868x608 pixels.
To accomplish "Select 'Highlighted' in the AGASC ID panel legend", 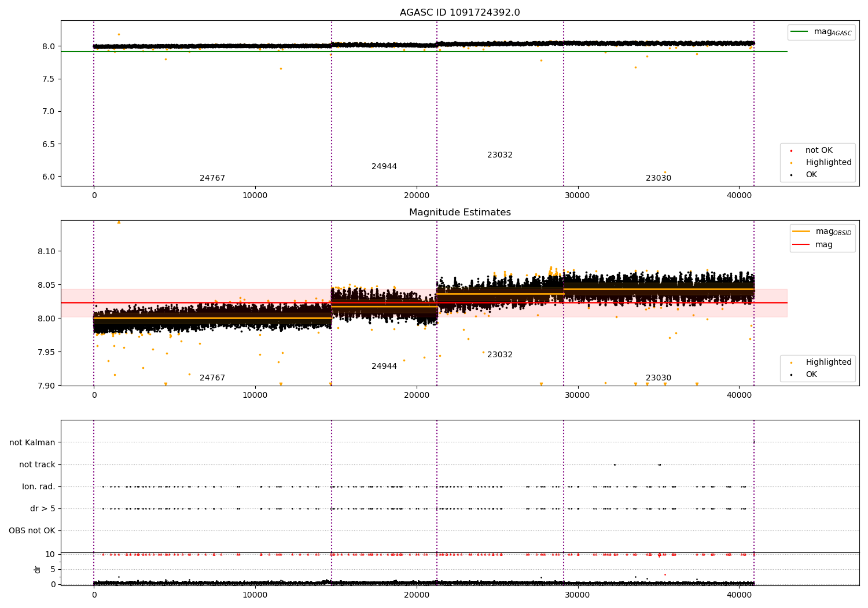I will coord(829,163).
